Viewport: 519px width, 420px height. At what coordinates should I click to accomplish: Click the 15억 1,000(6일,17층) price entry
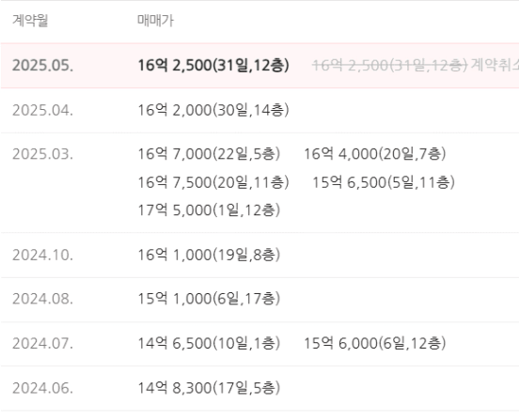[209, 299]
